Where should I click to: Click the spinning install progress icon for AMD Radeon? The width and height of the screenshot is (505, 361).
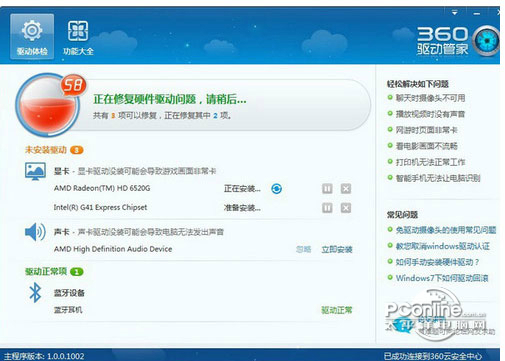point(276,189)
